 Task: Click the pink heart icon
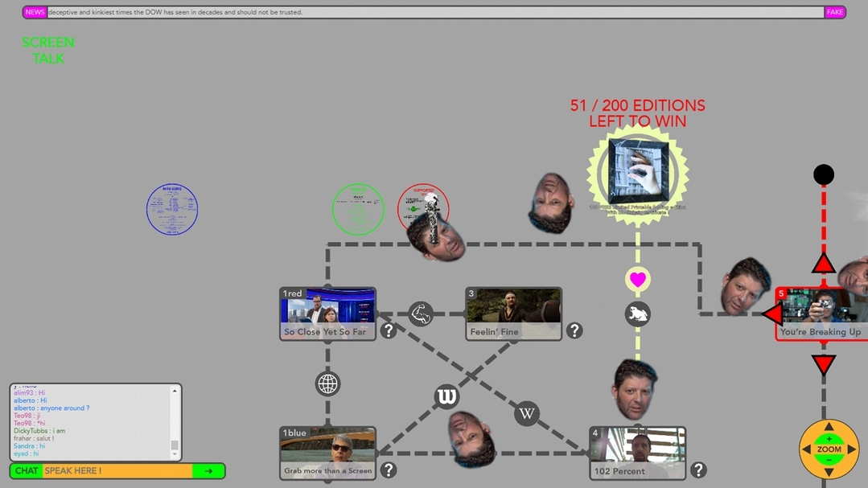[637, 280]
